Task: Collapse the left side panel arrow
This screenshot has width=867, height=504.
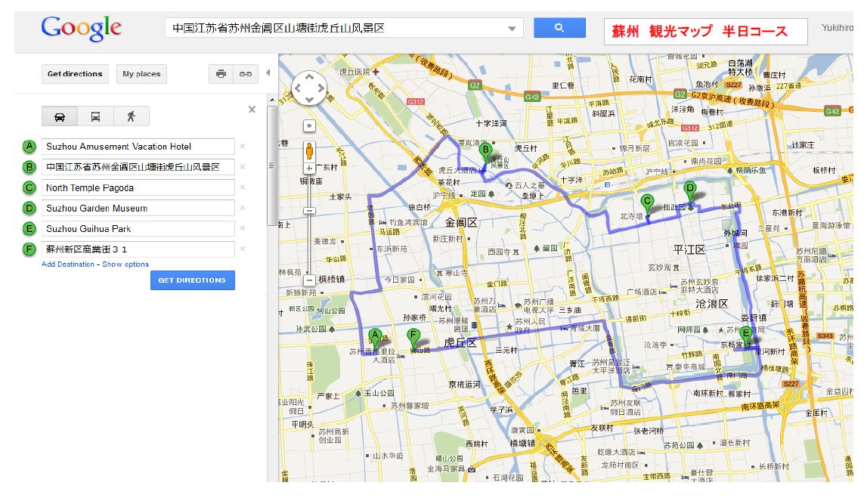Action: (x=268, y=73)
